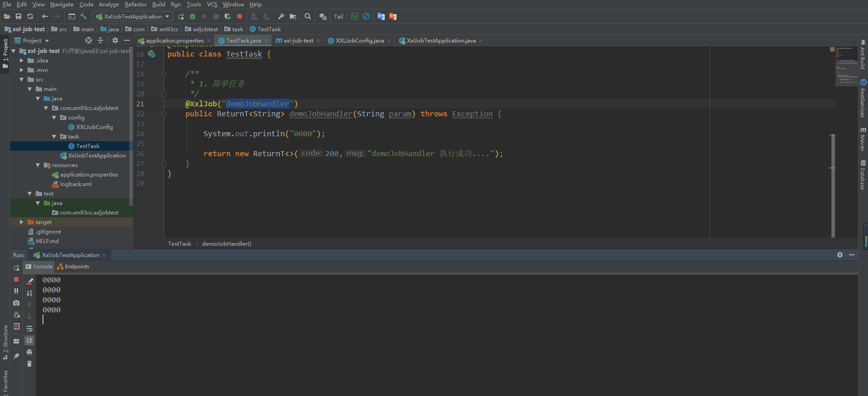Clear console with trash icon

point(29,364)
